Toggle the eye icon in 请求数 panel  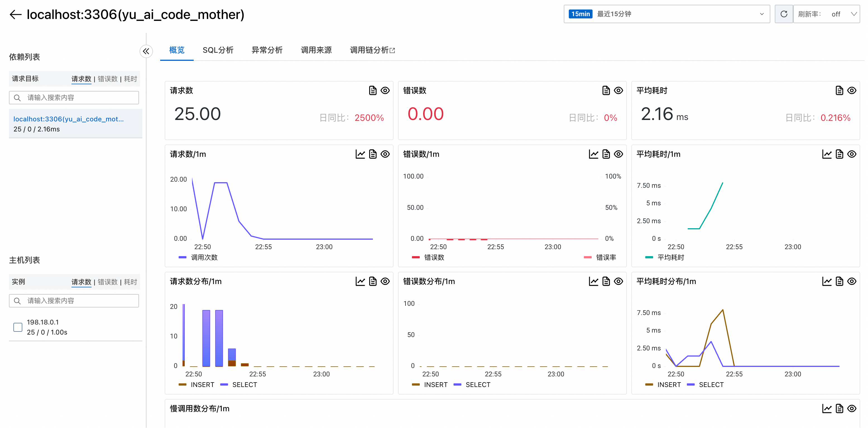point(385,91)
